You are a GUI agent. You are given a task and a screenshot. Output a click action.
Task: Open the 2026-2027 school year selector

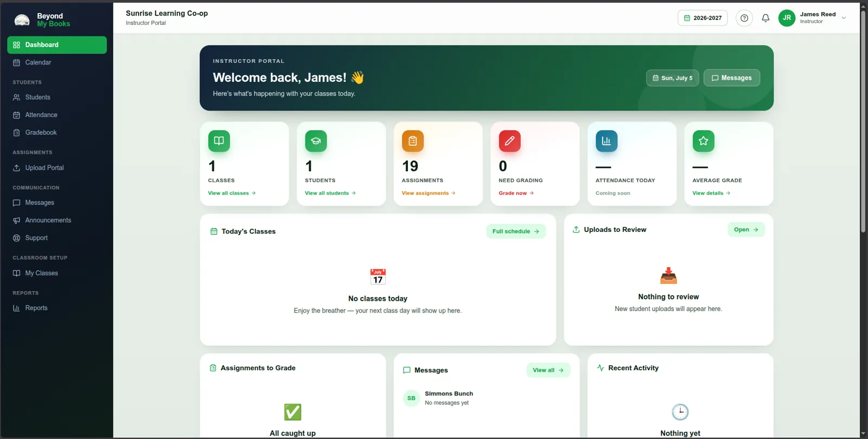click(703, 18)
